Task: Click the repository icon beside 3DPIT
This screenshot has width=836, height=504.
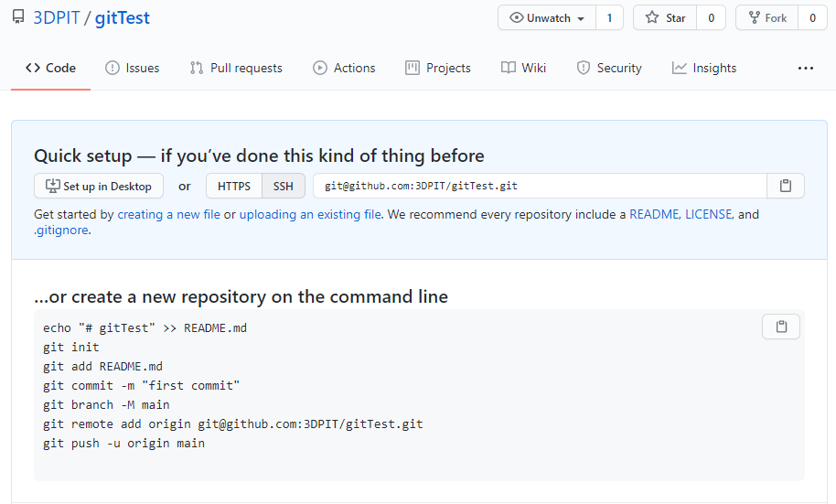Action: pos(18,17)
